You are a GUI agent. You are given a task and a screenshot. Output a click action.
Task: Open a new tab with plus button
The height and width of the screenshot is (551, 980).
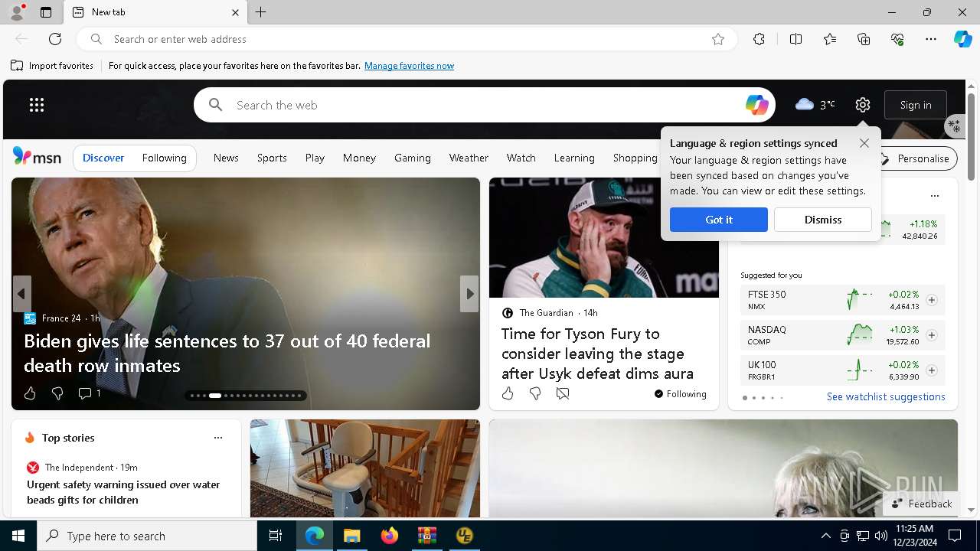pyautogui.click(x=261, y=12)
